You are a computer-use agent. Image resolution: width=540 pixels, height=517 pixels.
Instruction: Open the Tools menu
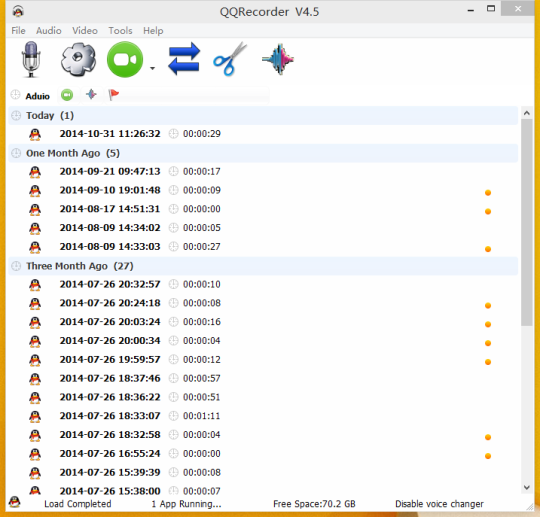click(x=120, y=31)
